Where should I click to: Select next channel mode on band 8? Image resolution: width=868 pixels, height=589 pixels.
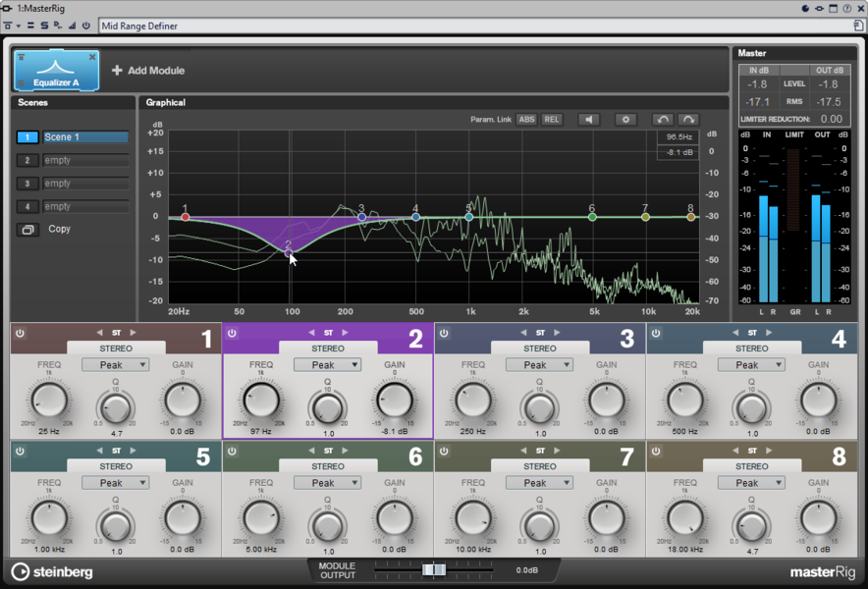point(769,451)
